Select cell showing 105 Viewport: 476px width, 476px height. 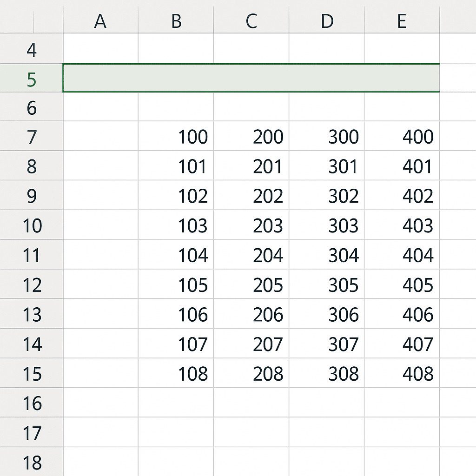pyautogui.click(x=176, y=285)
